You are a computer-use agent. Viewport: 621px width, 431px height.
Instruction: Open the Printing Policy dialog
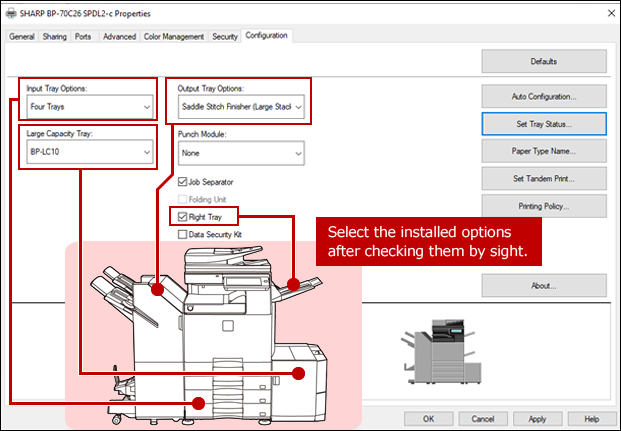(x=543, y=206)
